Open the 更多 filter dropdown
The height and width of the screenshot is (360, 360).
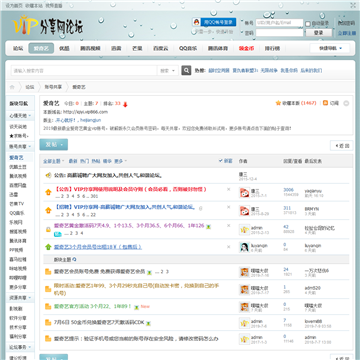pyautogui.click(x=120, y=161)
